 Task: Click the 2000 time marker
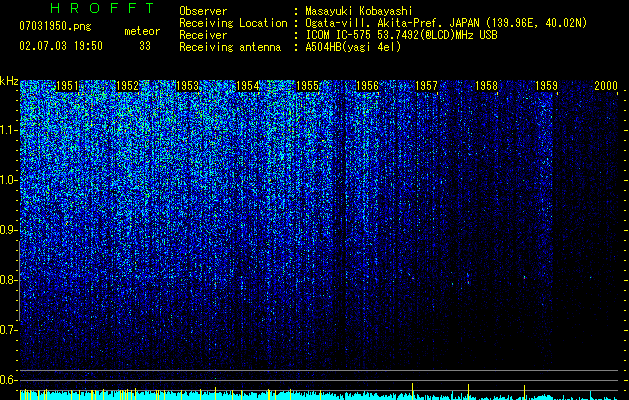coord(606,86)
